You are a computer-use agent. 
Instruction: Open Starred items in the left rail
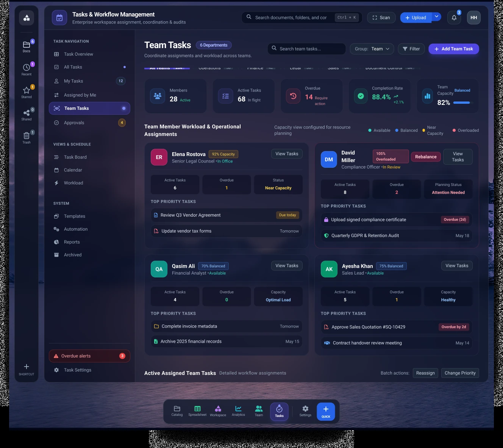click(x=27, y=92)
